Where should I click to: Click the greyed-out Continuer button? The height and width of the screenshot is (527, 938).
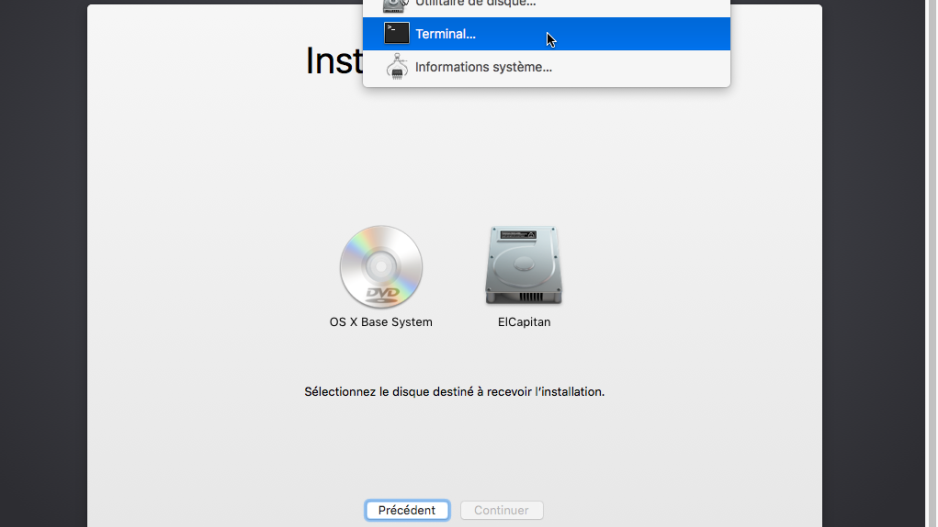(x=501, y=510)
